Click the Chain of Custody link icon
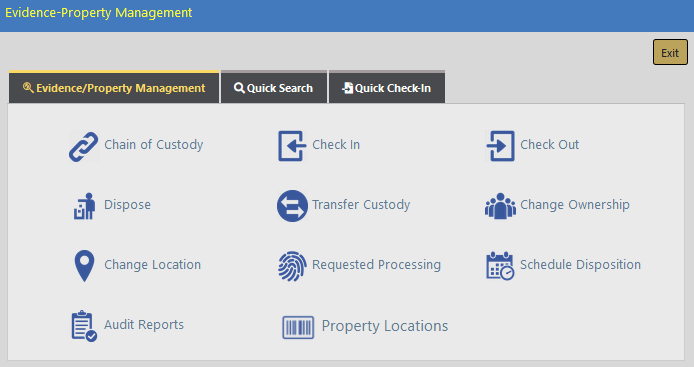Image resolution: width=694 pixels, height=367 pixels. 84,146
